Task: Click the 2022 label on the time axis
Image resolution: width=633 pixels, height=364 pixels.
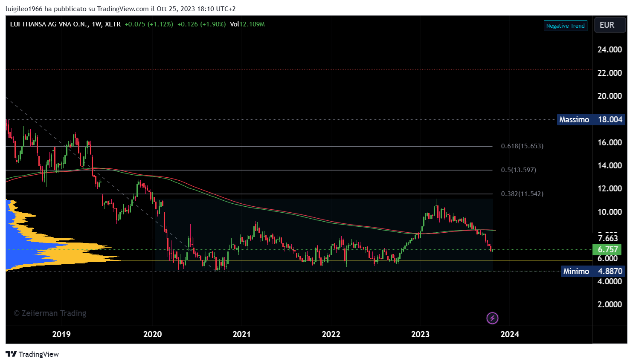Action: pyautogui.click(x=331, y=334)
